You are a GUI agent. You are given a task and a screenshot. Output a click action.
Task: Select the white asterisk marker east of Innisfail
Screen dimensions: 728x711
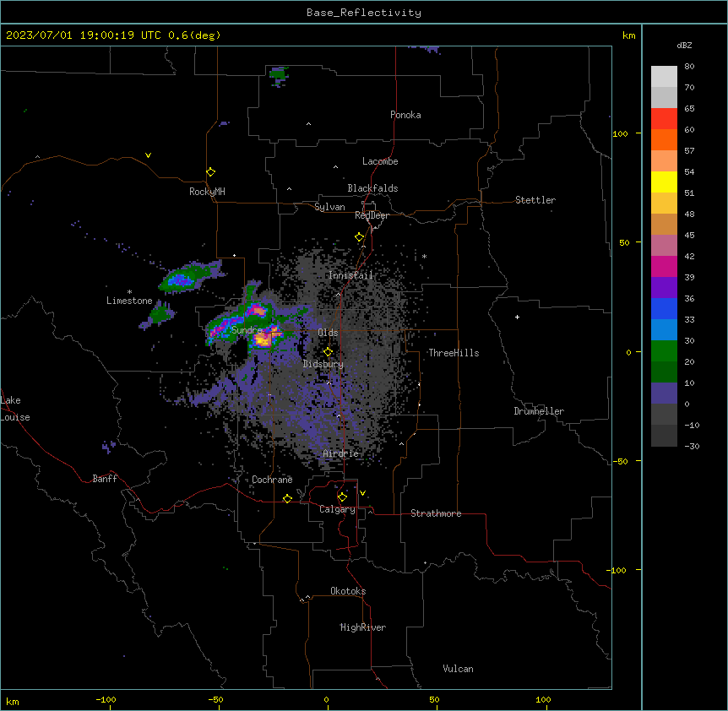(424, 256)
